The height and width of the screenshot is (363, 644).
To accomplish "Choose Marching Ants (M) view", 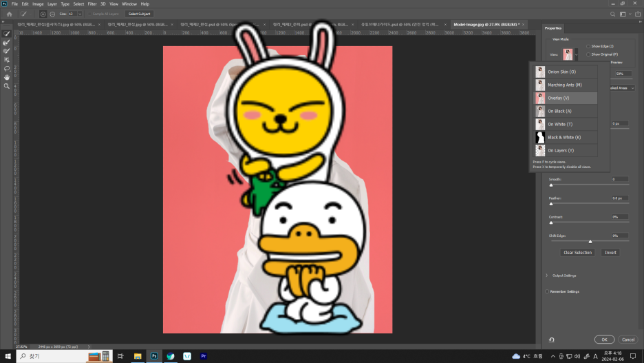I will [x=565, y=85].
